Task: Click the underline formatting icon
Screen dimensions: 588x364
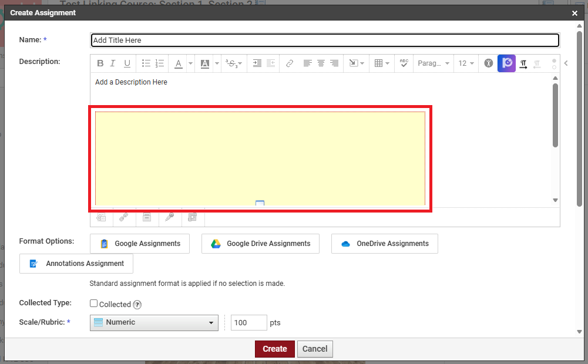Action: tap(127, 63)
